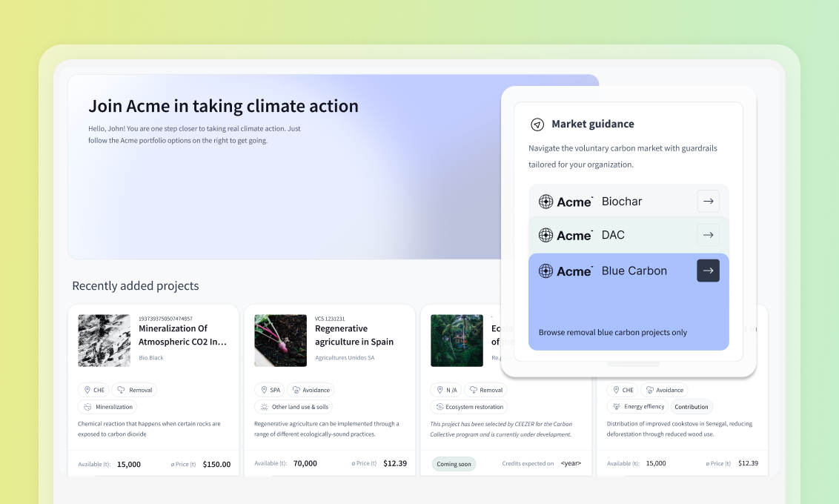Click Browse removal blue carbon projects only text

[x=613, y=332]
